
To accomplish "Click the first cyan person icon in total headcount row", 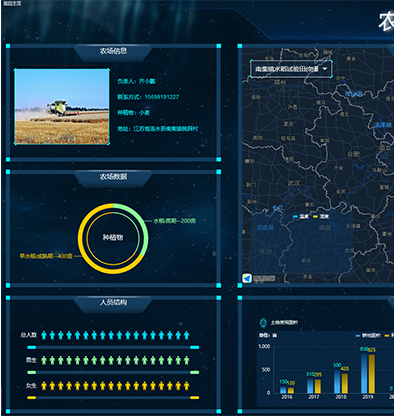I will pyautogui.click(x=44, y=335).
